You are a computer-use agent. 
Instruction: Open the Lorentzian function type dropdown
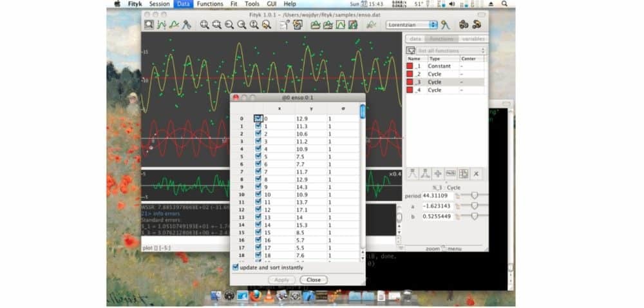pyautogui.click(x=412, y=25)
